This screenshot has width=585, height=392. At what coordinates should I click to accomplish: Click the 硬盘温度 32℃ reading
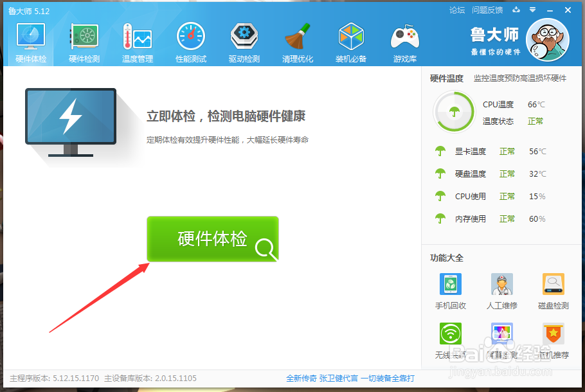point(537,174)
